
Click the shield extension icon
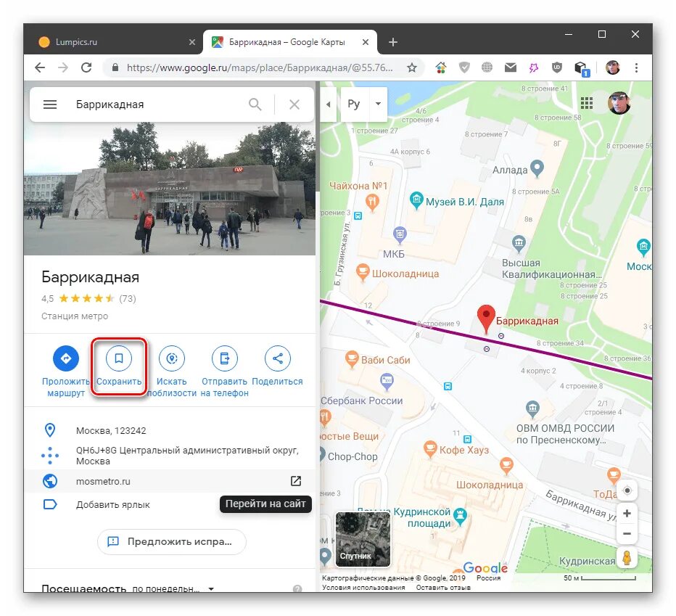tap(464, 67)
